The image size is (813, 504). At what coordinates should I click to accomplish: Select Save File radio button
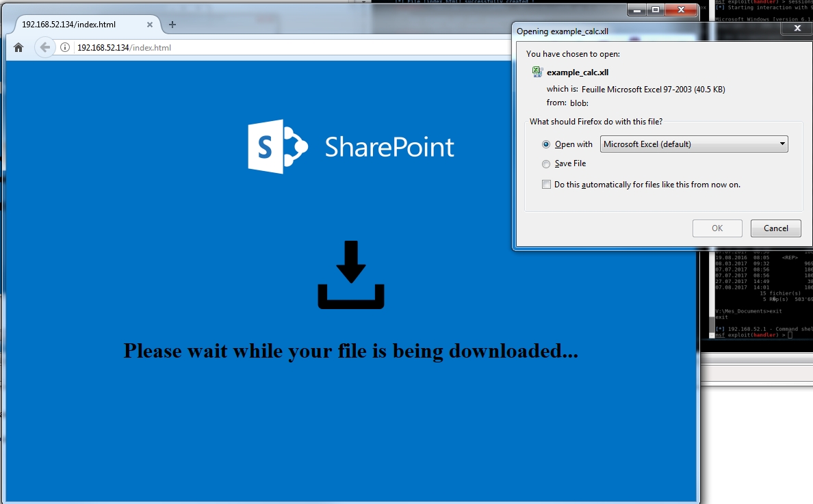pos(546,163)
